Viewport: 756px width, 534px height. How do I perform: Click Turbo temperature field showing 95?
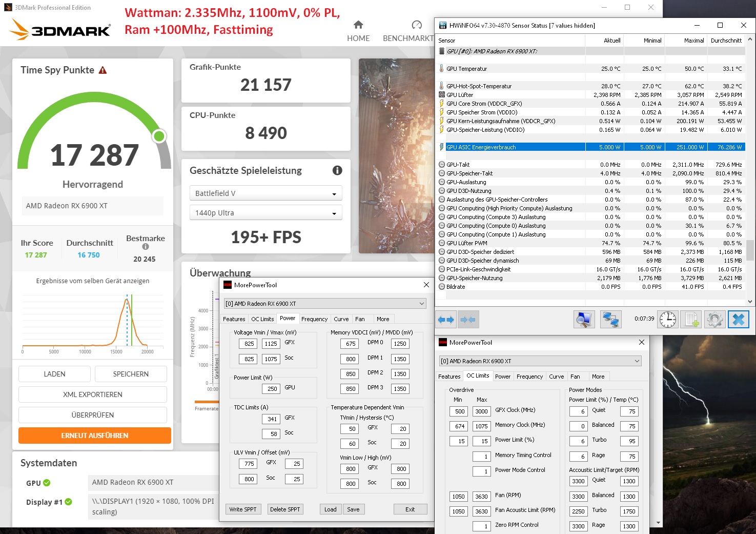coord(629,441)
